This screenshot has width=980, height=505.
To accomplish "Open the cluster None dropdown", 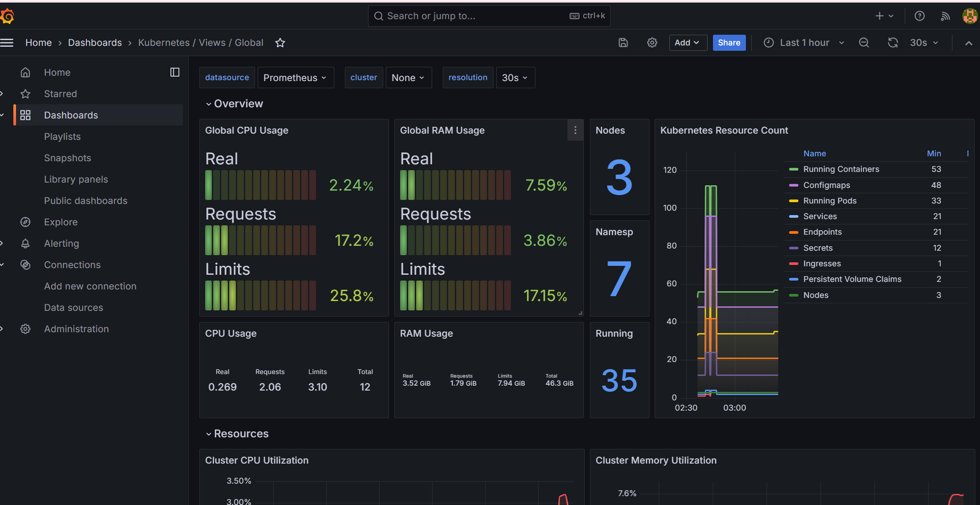I will [x=408, y=77].
